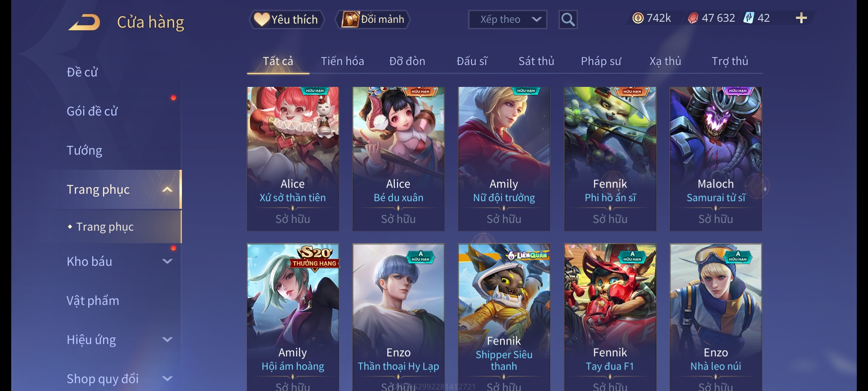Select Maloch Samurai tử sĩ skin card

(x=716, y=159)
